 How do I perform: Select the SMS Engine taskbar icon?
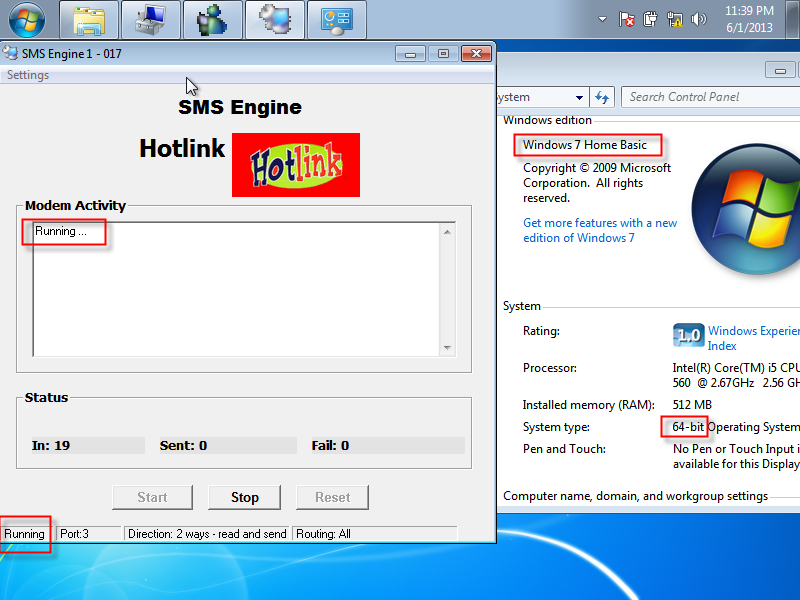click(273, 19)
